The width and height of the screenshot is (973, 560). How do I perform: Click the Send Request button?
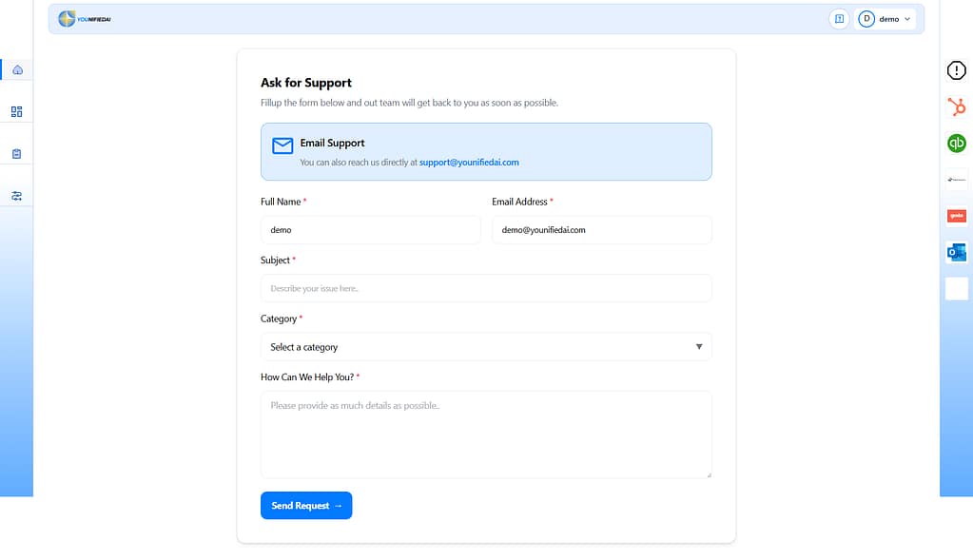pyautogui.click(x=306, y=506)
